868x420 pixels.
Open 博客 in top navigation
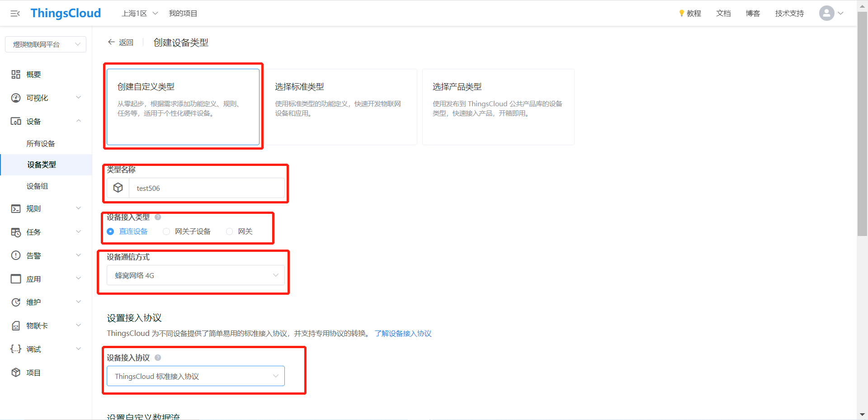pos(753,13)
